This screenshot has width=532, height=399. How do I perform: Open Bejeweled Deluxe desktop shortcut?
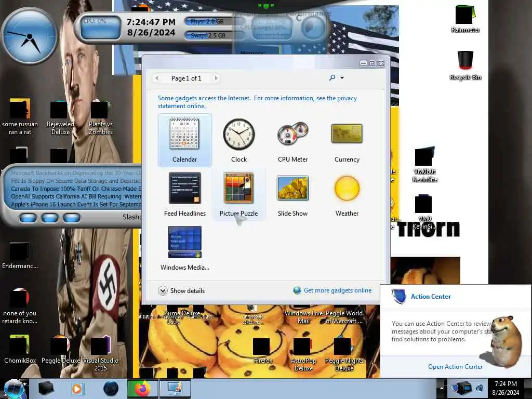tap(60, 117)
